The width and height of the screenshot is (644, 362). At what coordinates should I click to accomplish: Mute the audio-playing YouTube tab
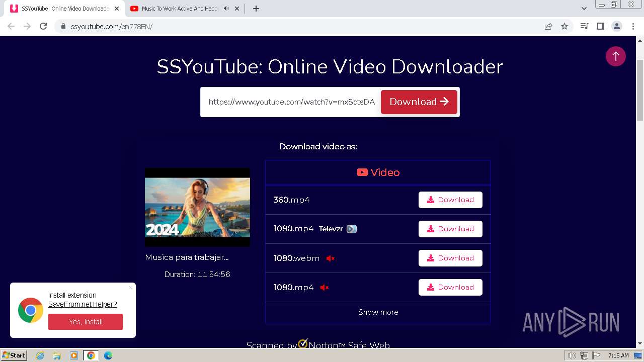[x=226, y=9]
